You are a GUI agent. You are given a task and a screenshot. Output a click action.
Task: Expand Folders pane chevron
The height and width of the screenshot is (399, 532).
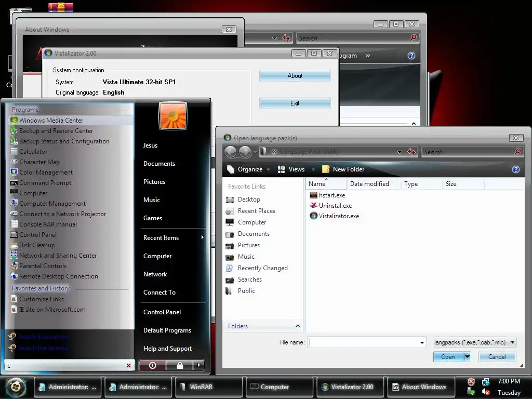(x=298, y=326)
